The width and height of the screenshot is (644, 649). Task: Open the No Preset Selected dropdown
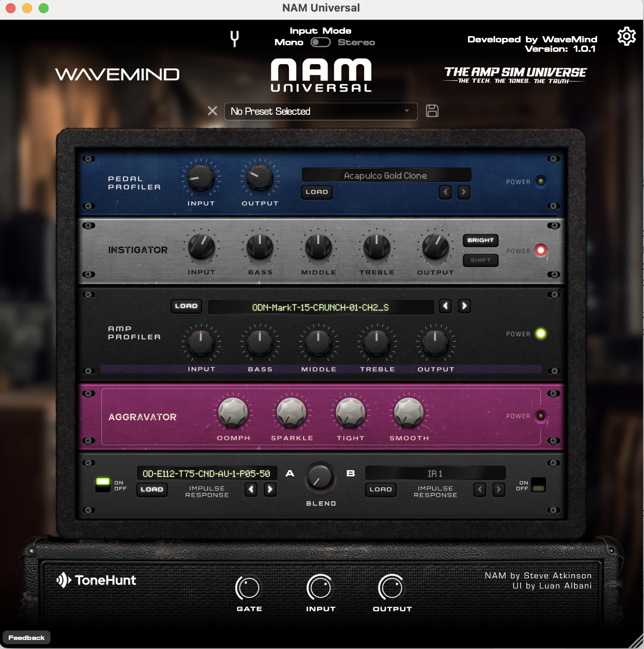321,111
